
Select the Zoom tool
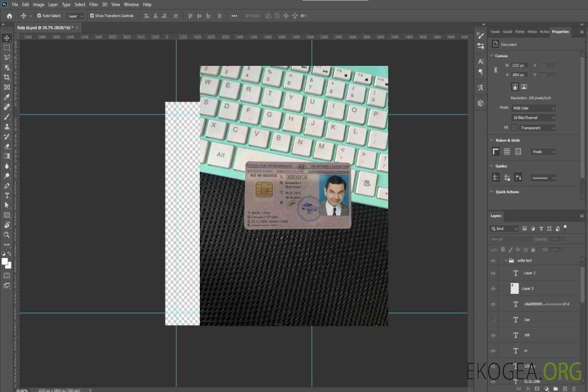click(x=7, y=235)
